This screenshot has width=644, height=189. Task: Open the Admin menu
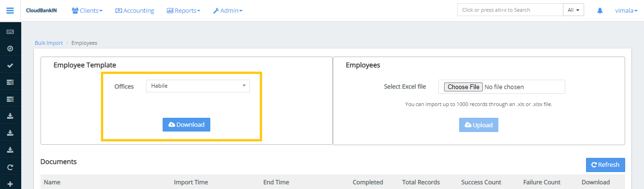pos(228,10)
